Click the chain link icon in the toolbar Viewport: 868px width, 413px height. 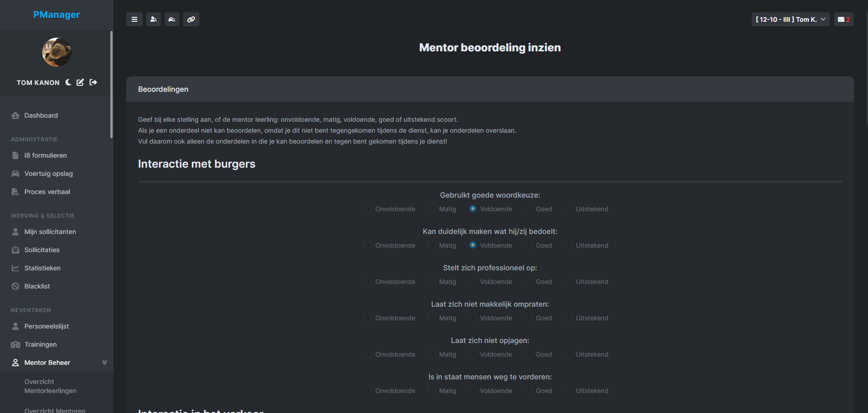pos(191,19)
